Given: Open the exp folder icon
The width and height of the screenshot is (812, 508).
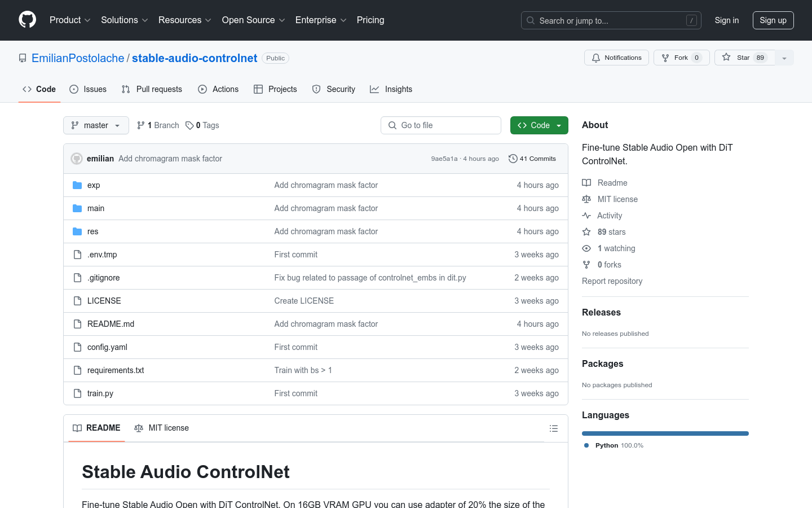Looking at the screenshot, I should click(x=77, y=185).
